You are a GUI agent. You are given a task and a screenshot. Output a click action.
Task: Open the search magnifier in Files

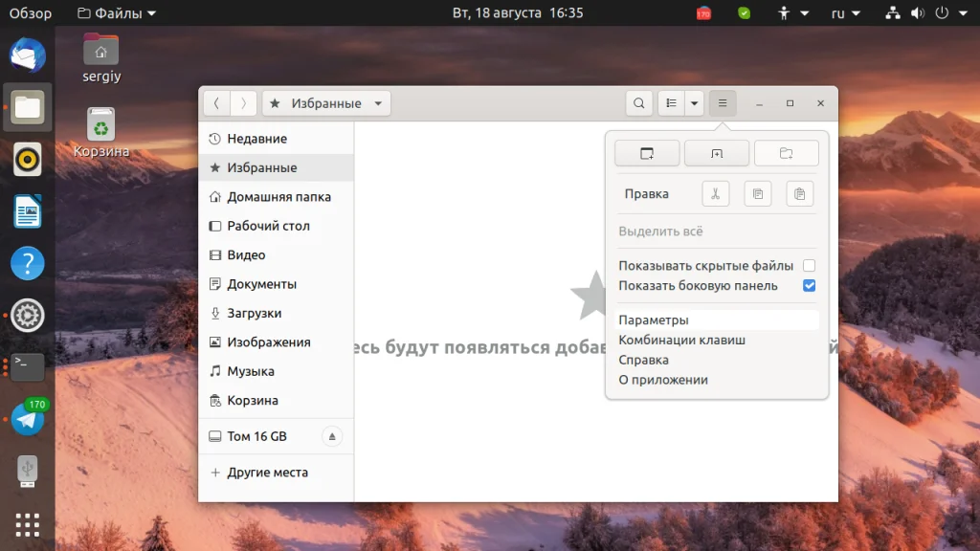[x=638, y=103]
